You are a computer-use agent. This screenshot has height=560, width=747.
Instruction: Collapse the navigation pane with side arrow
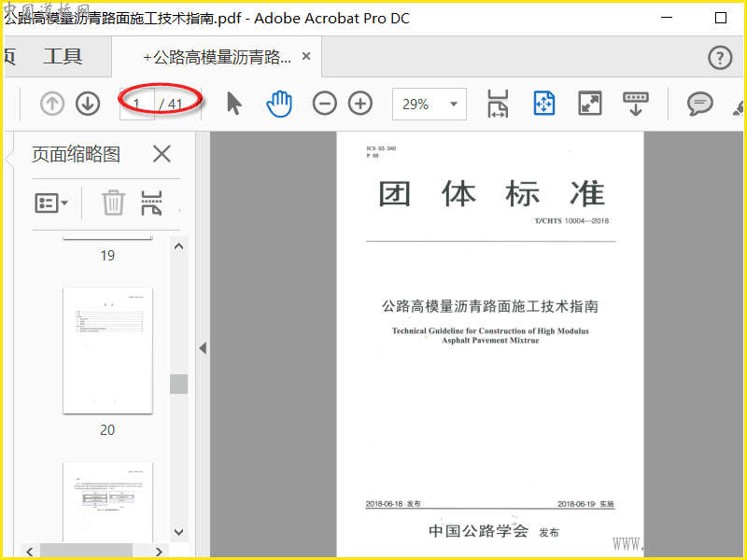(x=203, y=348)
